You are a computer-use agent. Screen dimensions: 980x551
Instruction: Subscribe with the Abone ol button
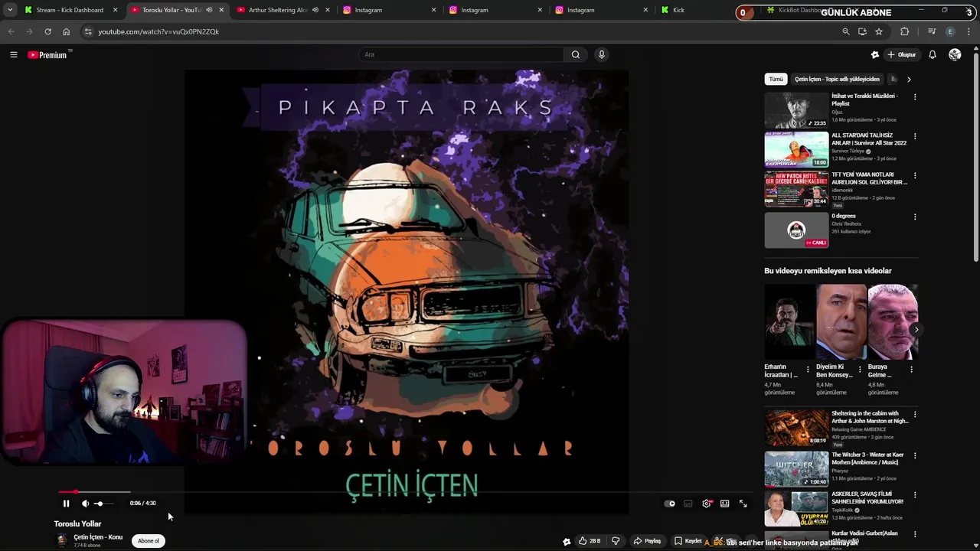(149, 541)
